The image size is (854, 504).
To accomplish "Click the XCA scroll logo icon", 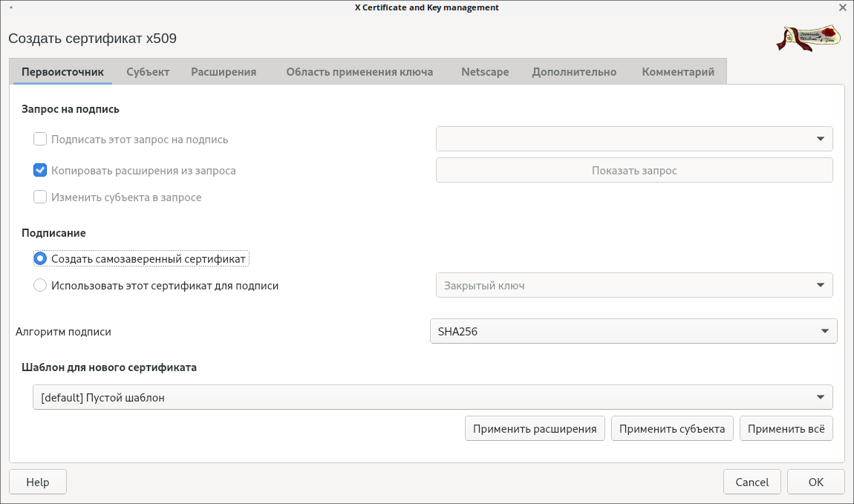I will click(x=808, y=39).
